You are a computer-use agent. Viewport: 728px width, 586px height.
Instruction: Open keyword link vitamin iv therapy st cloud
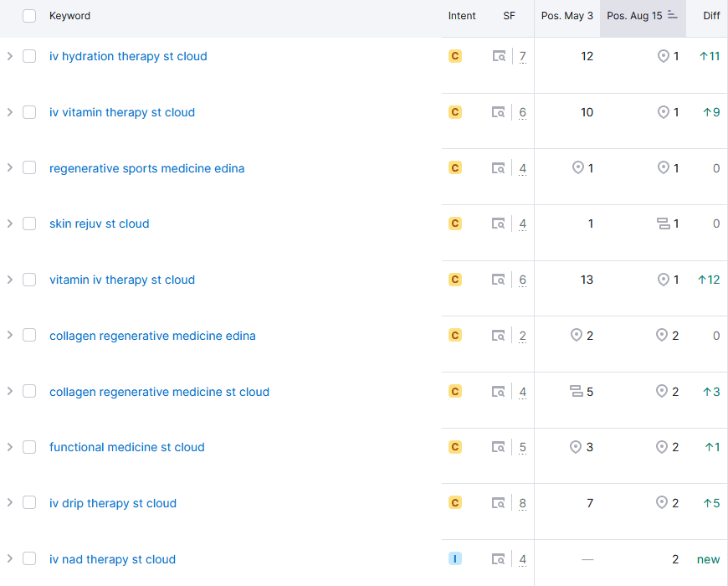click(x=122, y=280)
